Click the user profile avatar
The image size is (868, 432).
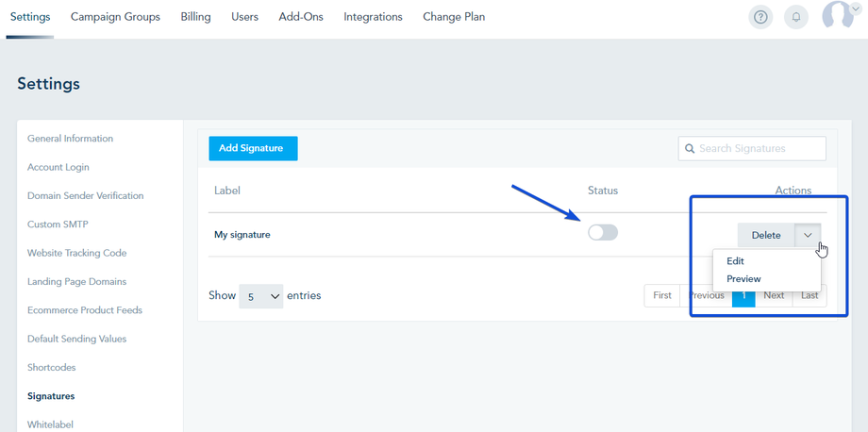tap(836, 15)
